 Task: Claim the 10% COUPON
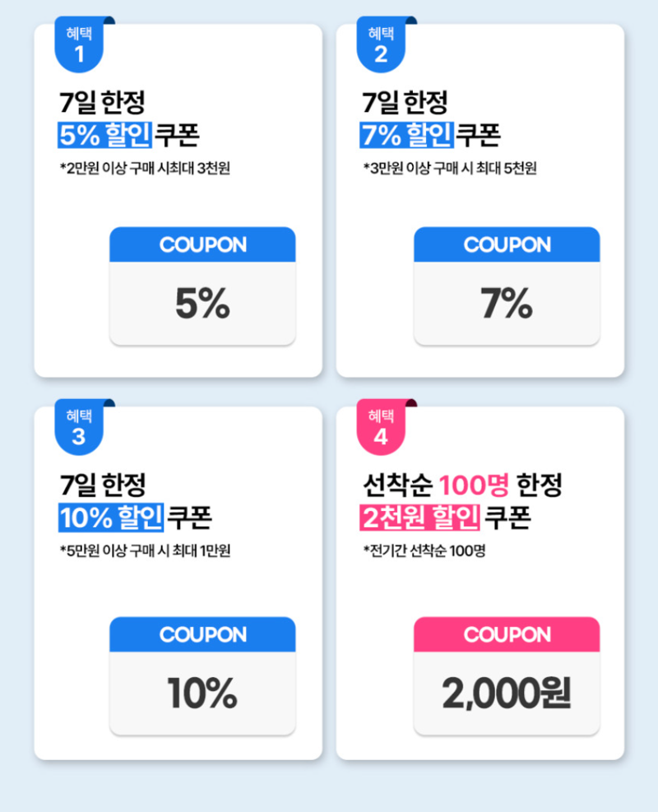[202, 675]
